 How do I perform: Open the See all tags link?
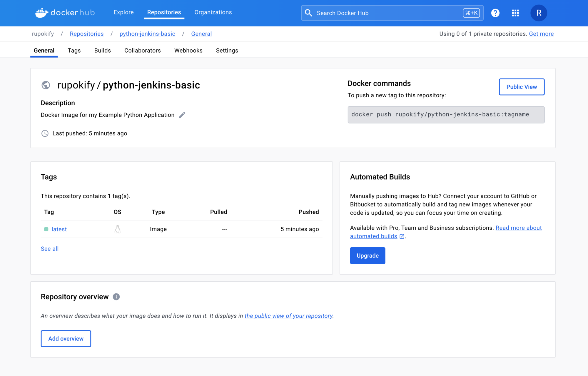tap(50, 249)
